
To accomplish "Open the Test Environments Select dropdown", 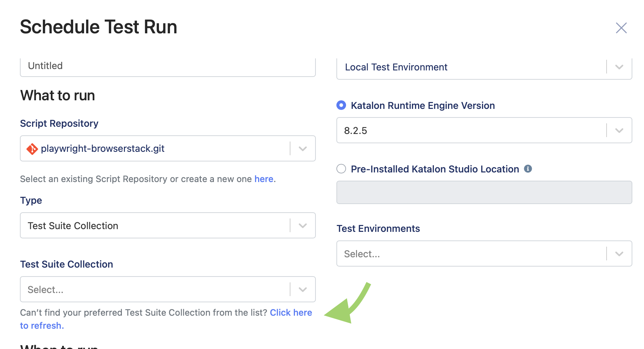I will click(484, 254).
